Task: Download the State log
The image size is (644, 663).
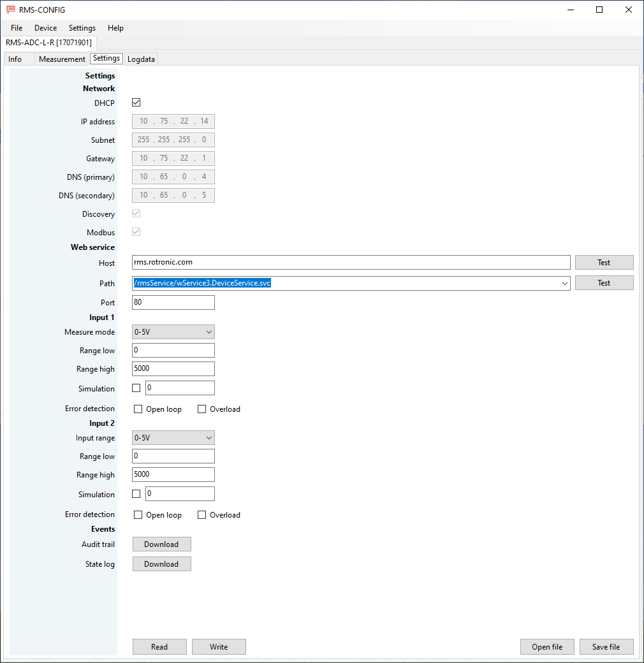Action: point(161,564)
